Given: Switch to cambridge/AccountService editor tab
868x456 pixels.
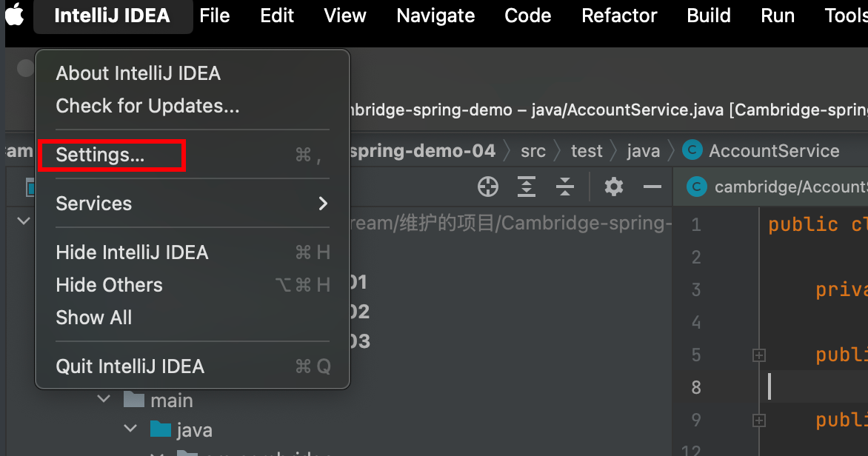Looking at the screenshot, I should 778,187.
